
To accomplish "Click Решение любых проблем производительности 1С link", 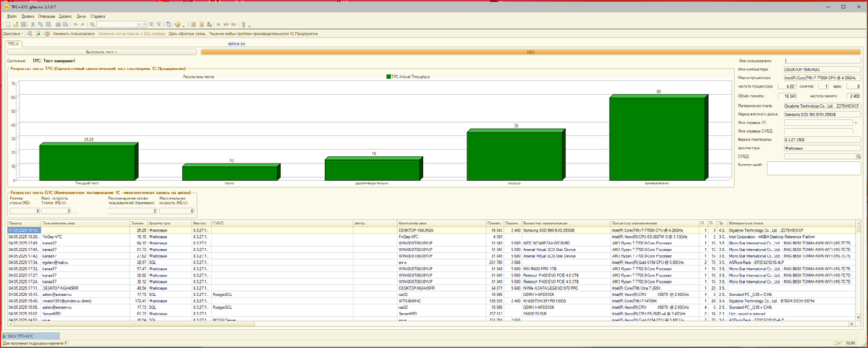I will pos(263,33).
